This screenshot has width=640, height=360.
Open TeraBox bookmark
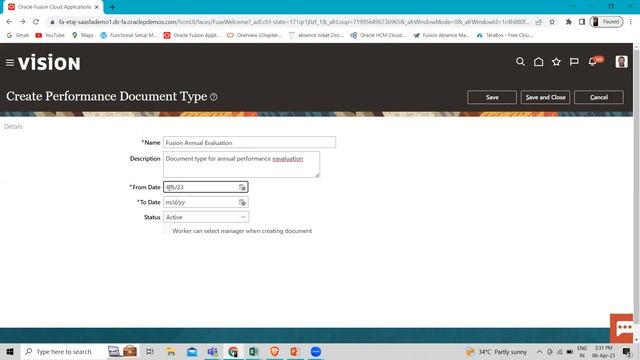504,36
